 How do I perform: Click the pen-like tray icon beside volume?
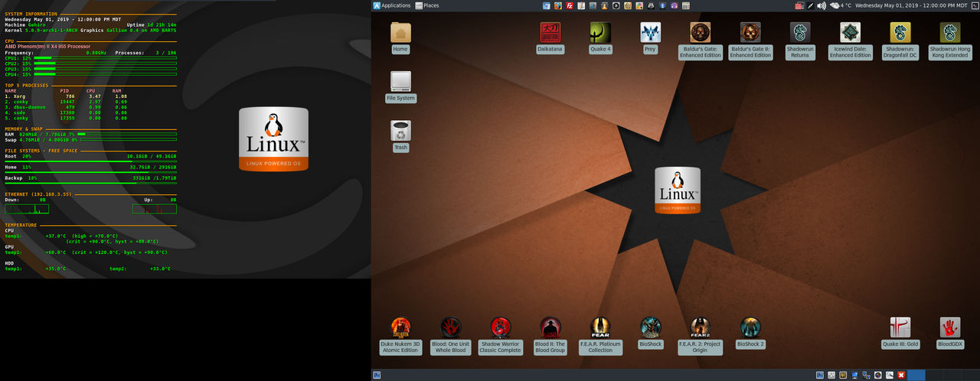click(810, 5)
